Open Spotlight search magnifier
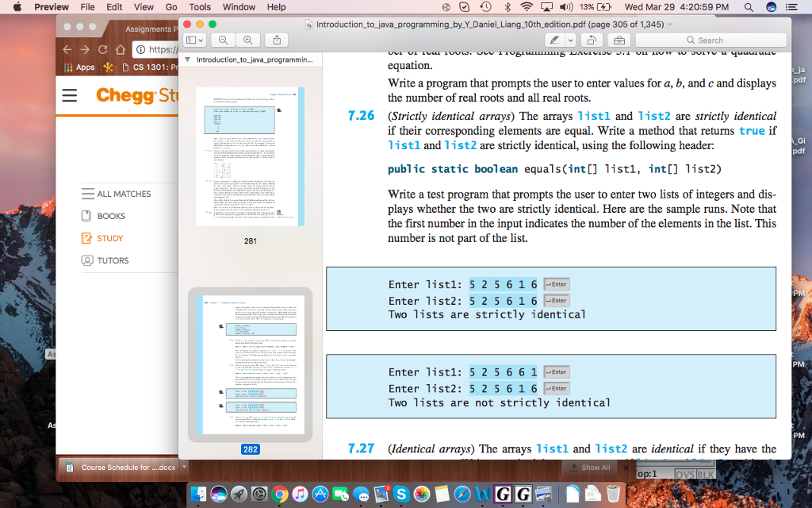 tap(749, 6)
